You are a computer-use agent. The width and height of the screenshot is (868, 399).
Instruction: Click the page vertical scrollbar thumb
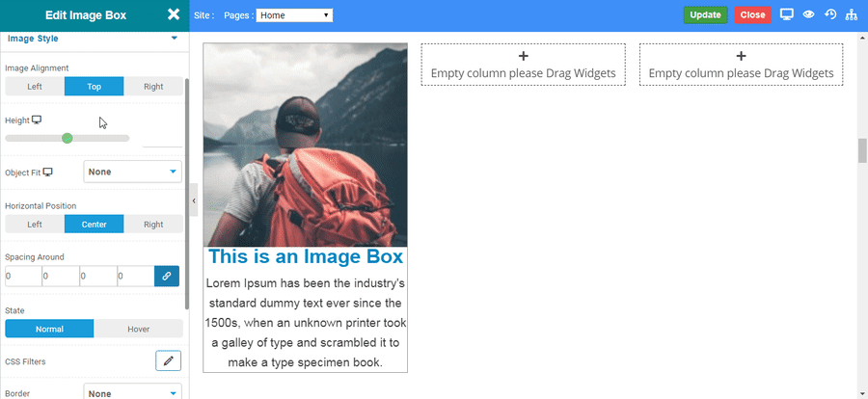(x=862, y=150)
